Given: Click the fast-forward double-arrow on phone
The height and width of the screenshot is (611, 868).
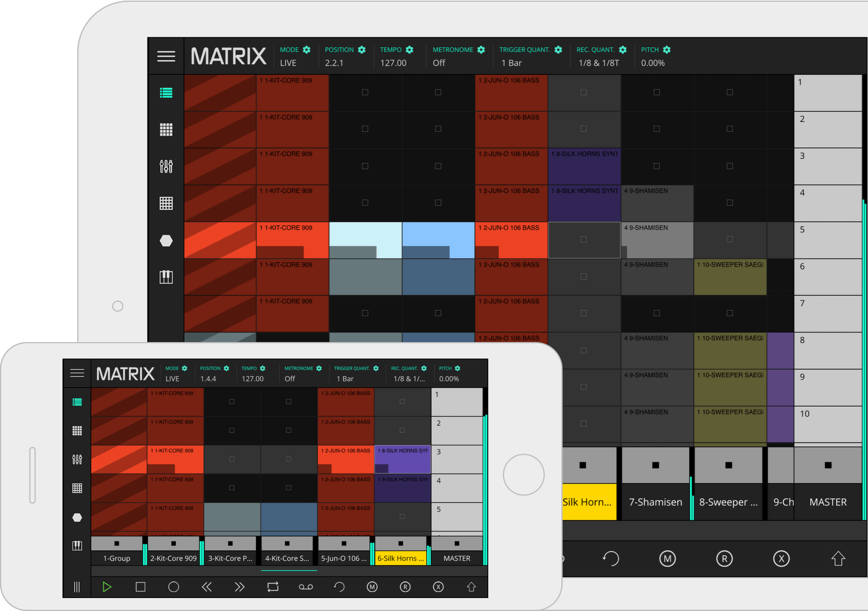Looking at the screenshot, I should [x=239, y=587].
